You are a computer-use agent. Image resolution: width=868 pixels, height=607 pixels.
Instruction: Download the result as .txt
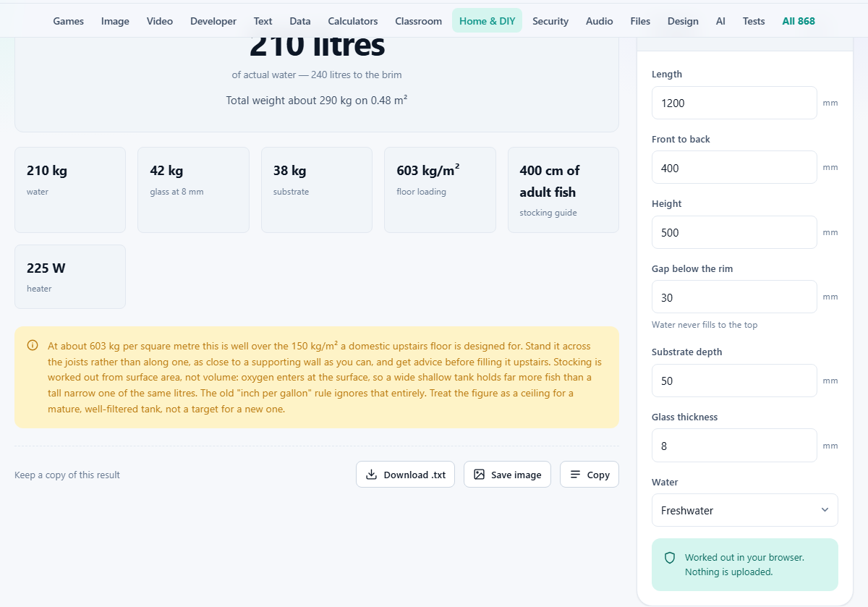coord(405,475)
